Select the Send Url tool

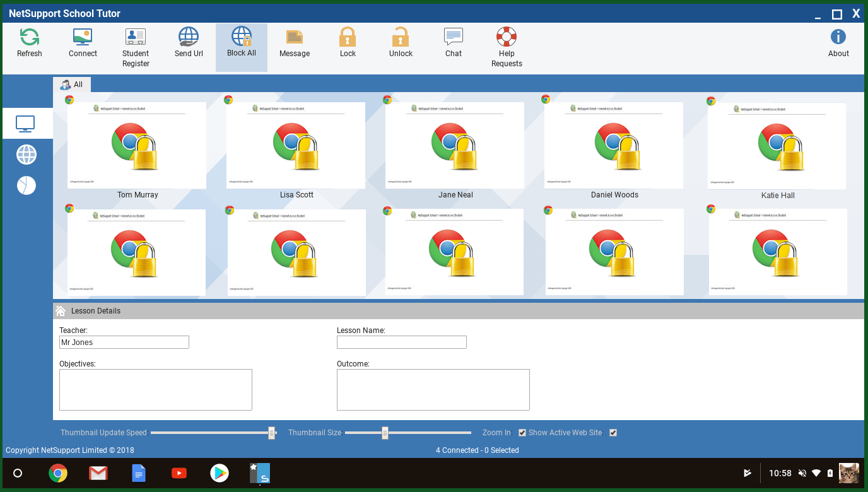(x=189, y=43)
